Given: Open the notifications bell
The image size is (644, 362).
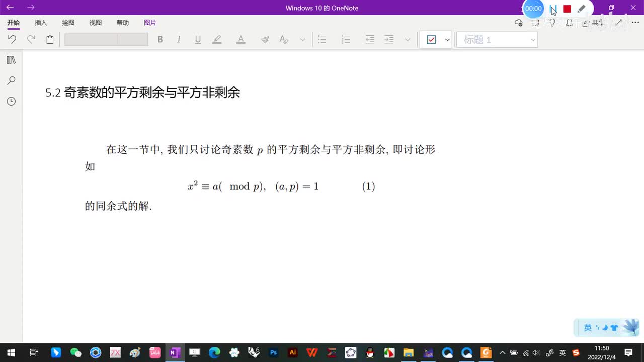Looking at the screenshot, I should click(569, 23).
